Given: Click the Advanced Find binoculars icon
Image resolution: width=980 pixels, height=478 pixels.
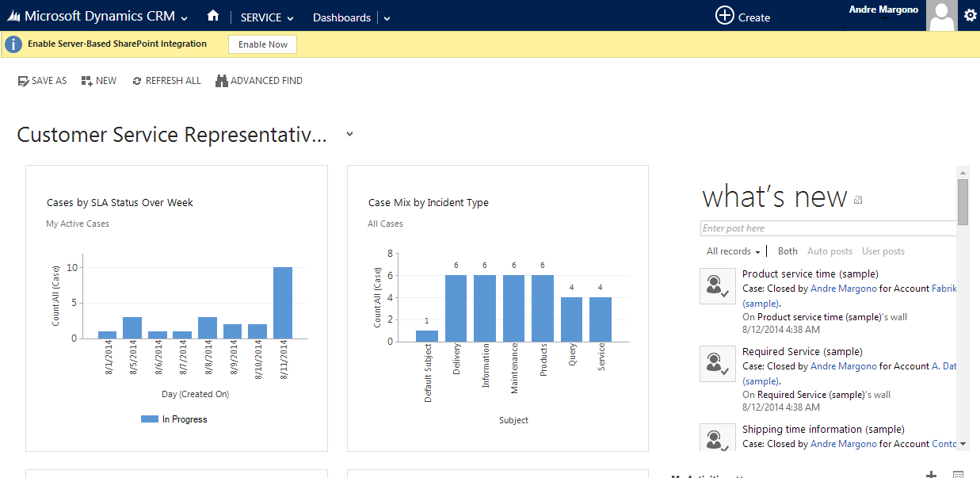Looking at the screenshot, I should pos(222,81).
